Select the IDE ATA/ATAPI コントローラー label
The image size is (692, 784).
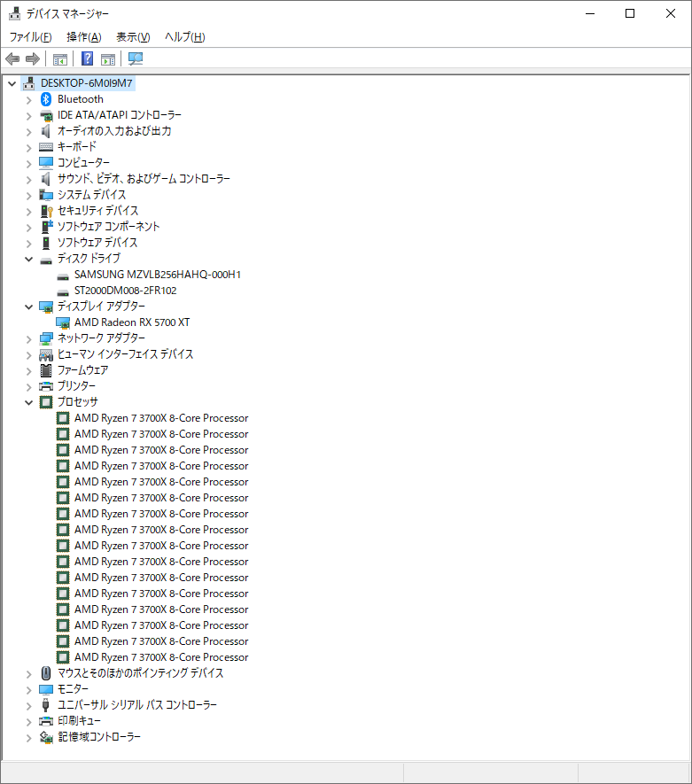pyautogui.click(x=120, y=115)
